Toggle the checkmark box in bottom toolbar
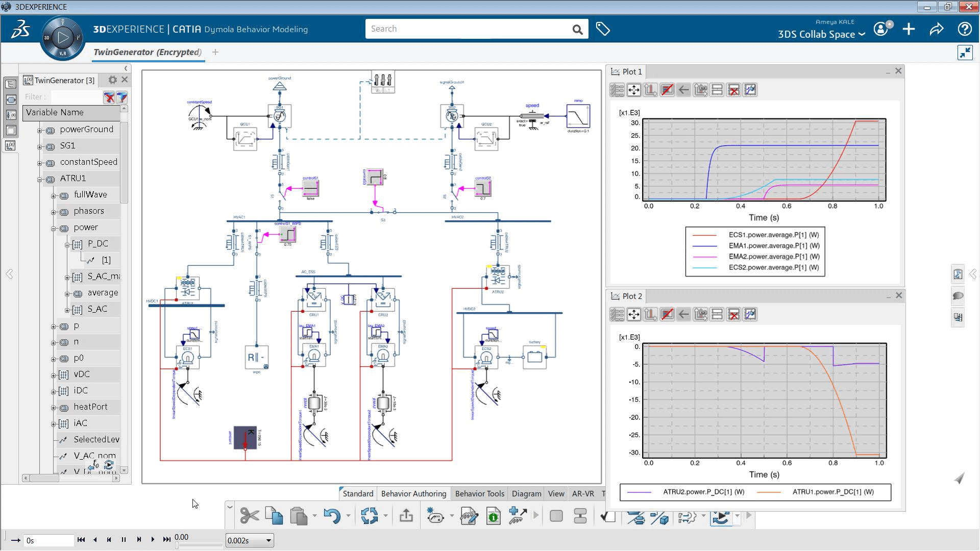This screenshot has width=980, height=551. 608,516
